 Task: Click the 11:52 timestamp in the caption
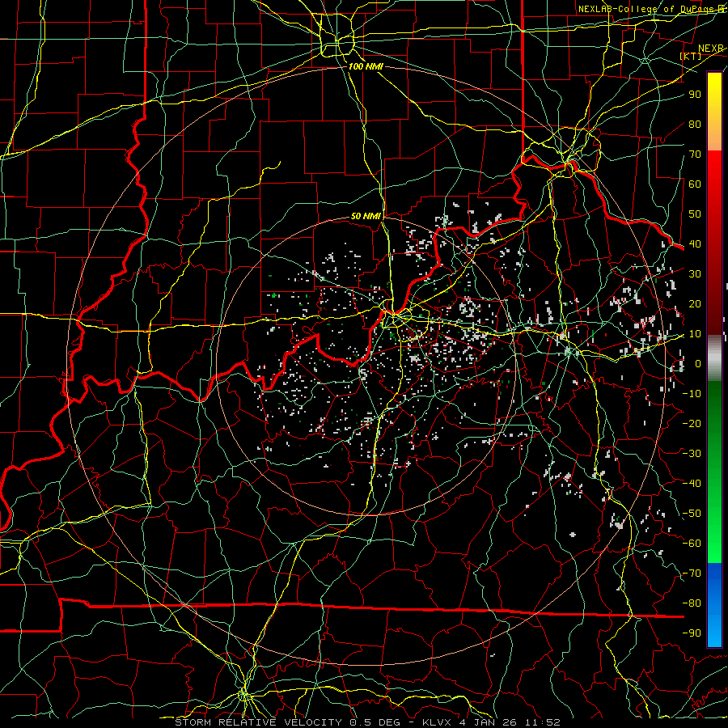pos(543,722)
